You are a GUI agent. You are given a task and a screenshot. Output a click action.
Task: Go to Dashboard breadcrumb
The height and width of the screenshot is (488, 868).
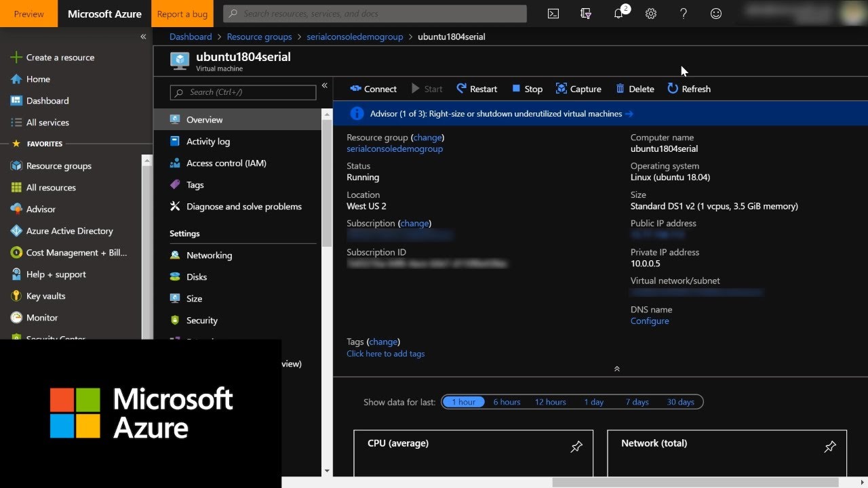point(191,37)
